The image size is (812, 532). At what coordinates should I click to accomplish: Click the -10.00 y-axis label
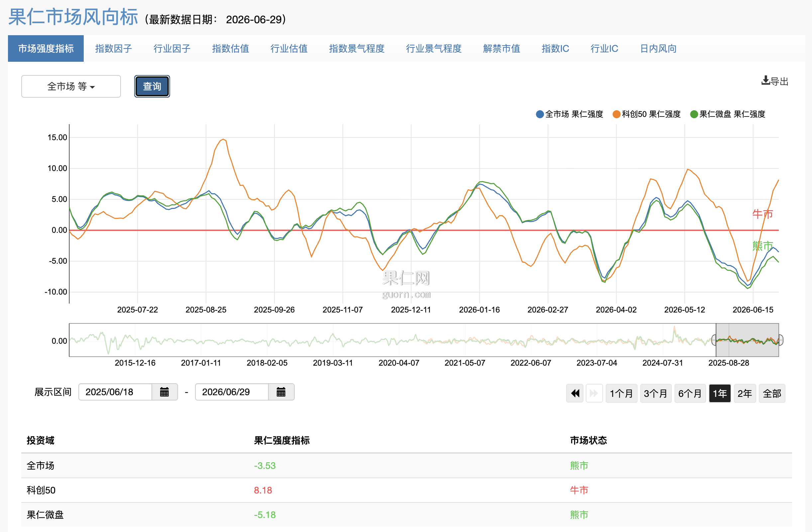(x=56, y=292)
